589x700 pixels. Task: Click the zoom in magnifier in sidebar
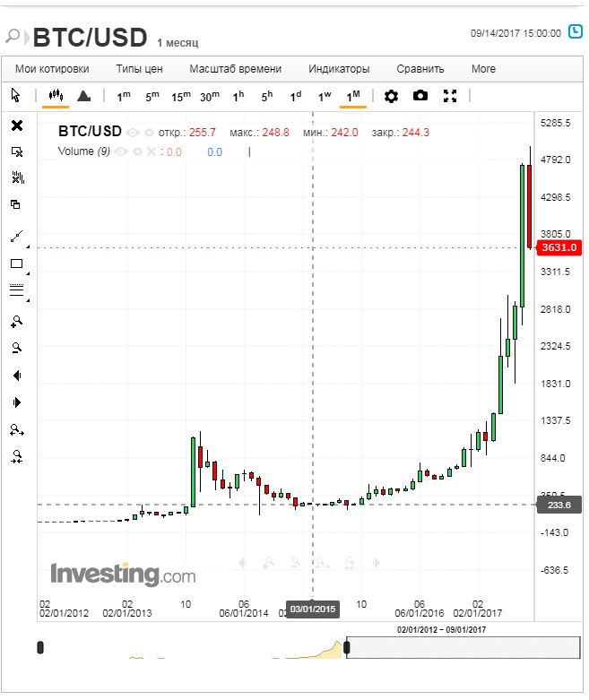point(16,322)
